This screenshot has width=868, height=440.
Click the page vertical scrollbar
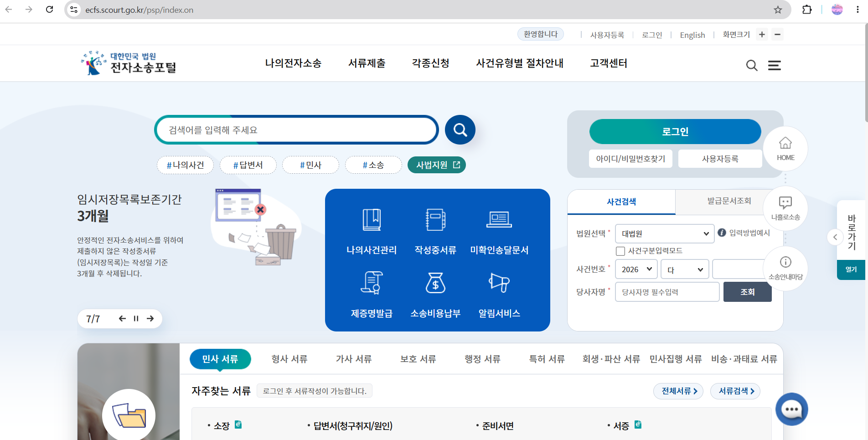866,73
